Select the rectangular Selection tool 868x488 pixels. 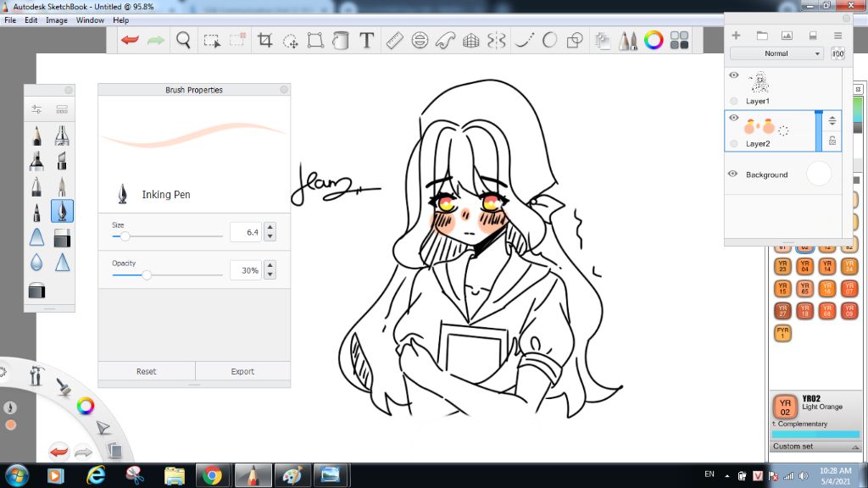point(211,41)
